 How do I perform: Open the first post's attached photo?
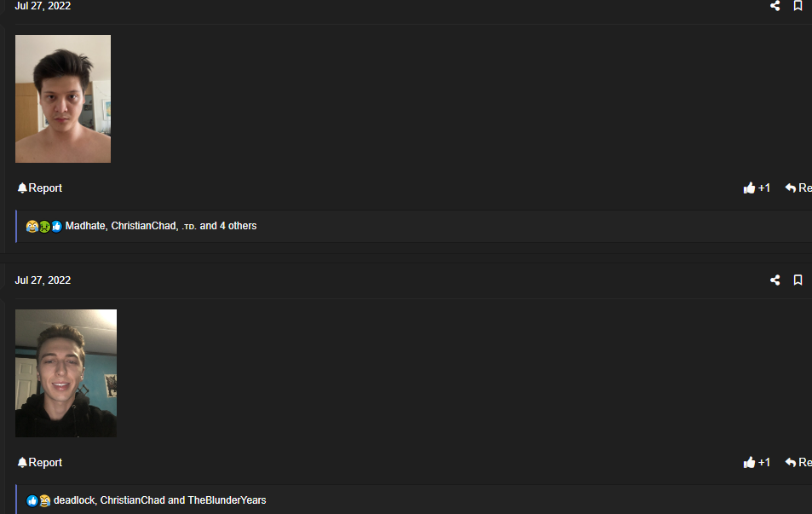(x=63, y=99)
